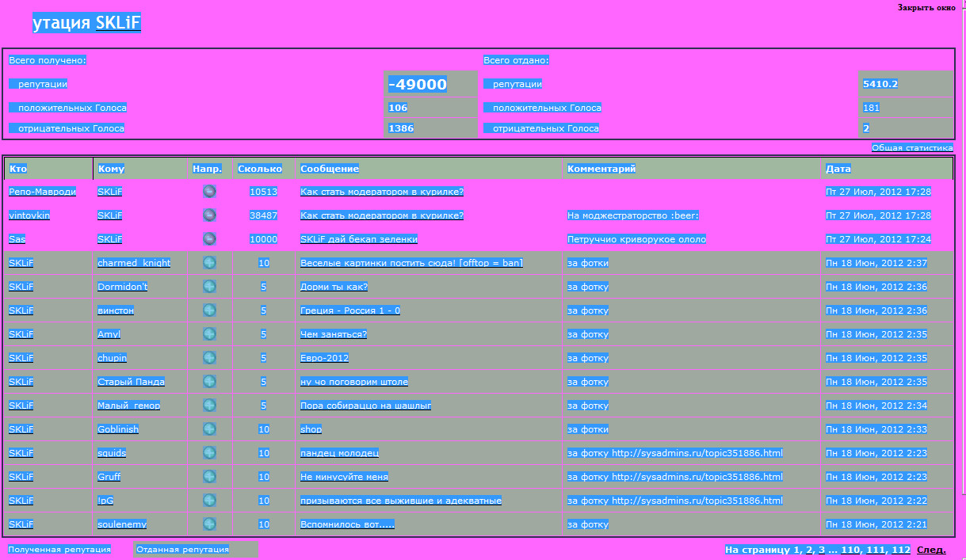Open topic Пора собираццо на шашлыг

365,406
